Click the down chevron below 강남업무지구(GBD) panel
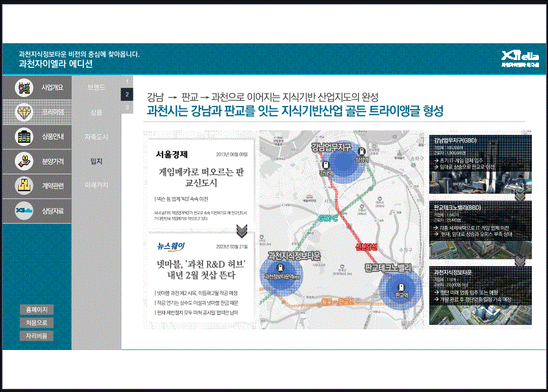The height and width of the screenshot is (392, 548). [520, 197]
